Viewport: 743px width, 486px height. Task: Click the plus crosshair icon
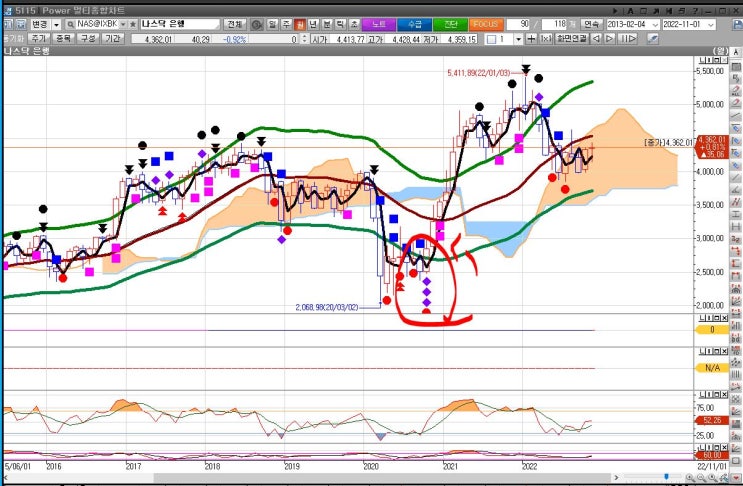point(532,39)
